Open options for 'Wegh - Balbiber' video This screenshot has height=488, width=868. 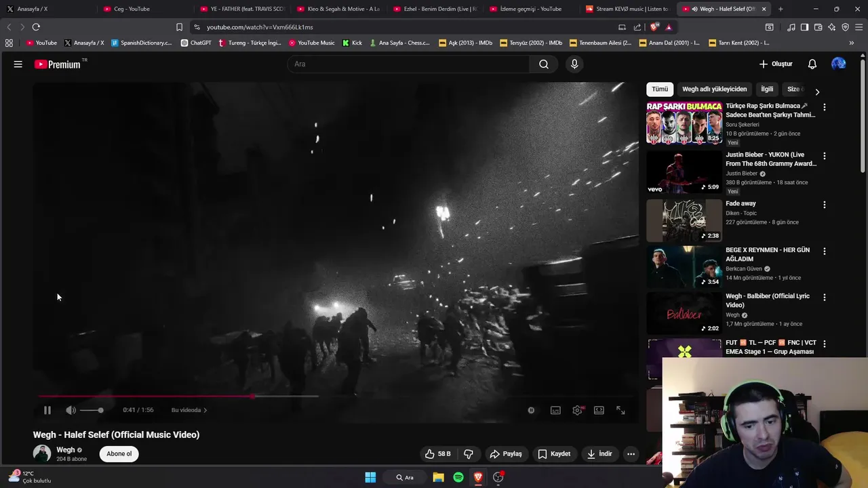tap(825, 297)
